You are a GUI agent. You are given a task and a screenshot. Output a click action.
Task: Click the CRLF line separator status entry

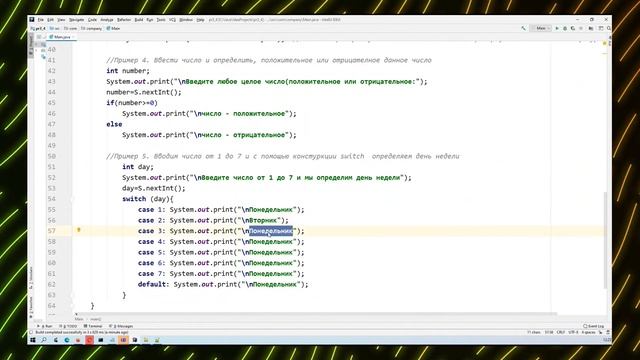tap(561, 332)
